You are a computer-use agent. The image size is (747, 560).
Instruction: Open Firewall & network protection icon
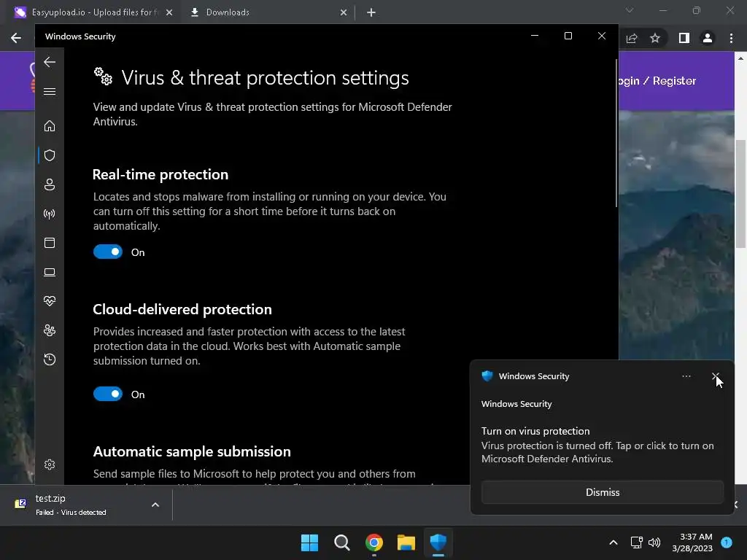(x=50, y=214)
